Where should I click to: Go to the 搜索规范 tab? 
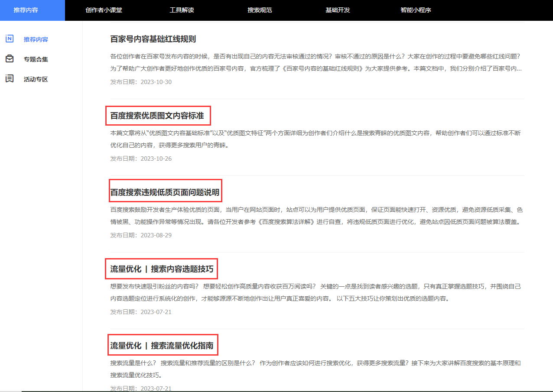260,10
